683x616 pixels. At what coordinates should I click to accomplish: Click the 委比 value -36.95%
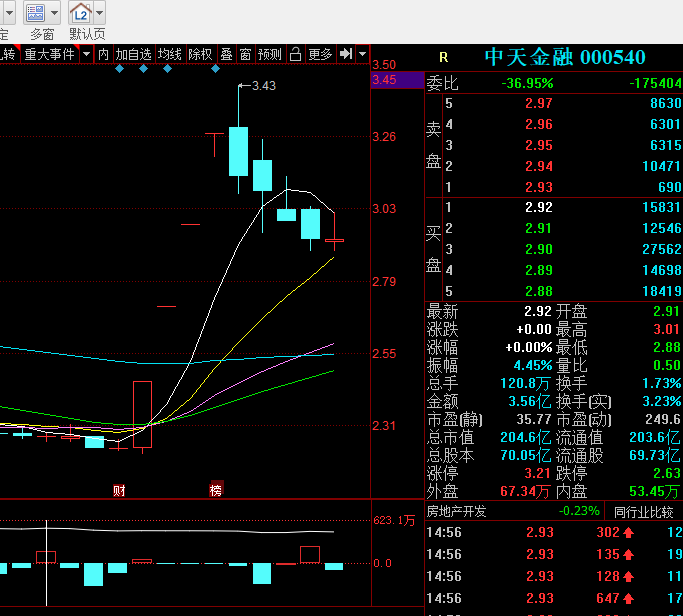tap(527, 83)
